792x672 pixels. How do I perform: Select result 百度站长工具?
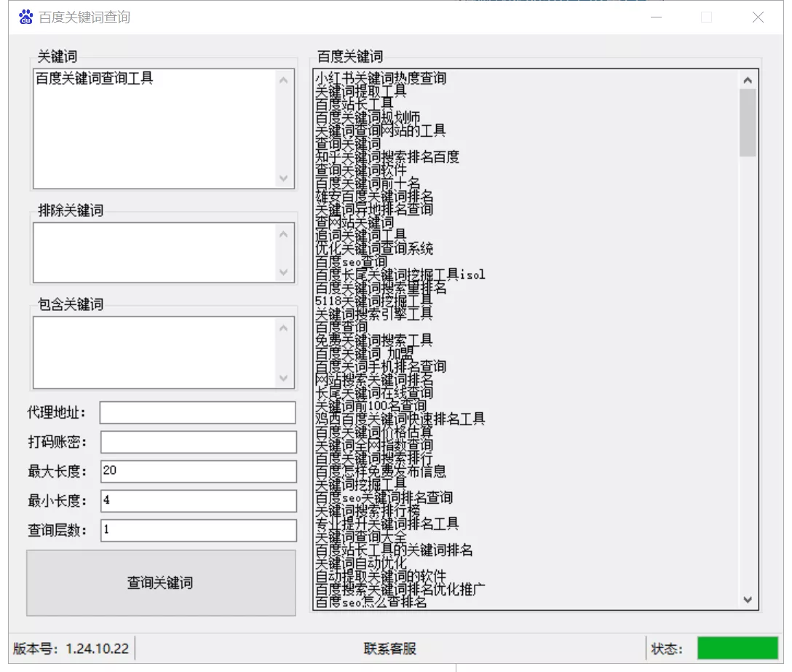pos(354,105)
